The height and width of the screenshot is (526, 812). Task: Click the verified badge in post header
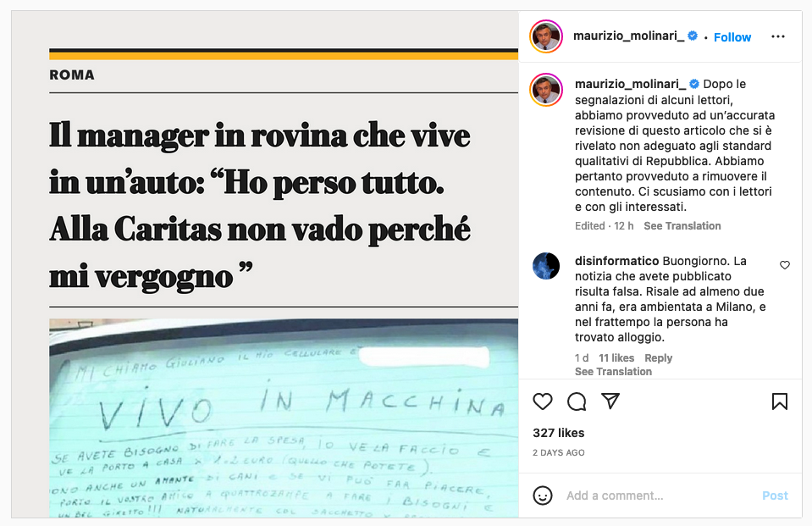point(693,36)
